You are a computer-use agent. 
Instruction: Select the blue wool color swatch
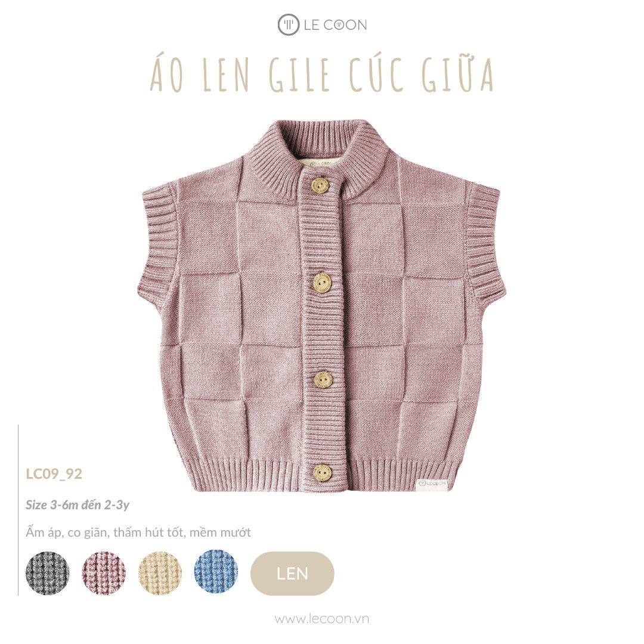216,573
